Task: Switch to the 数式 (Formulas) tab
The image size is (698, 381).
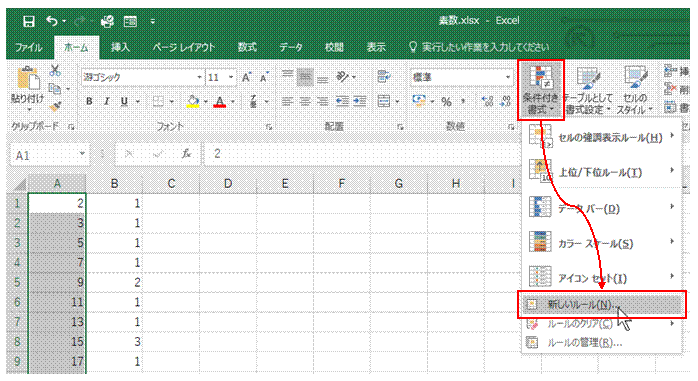Action: [x=247, y=47]
